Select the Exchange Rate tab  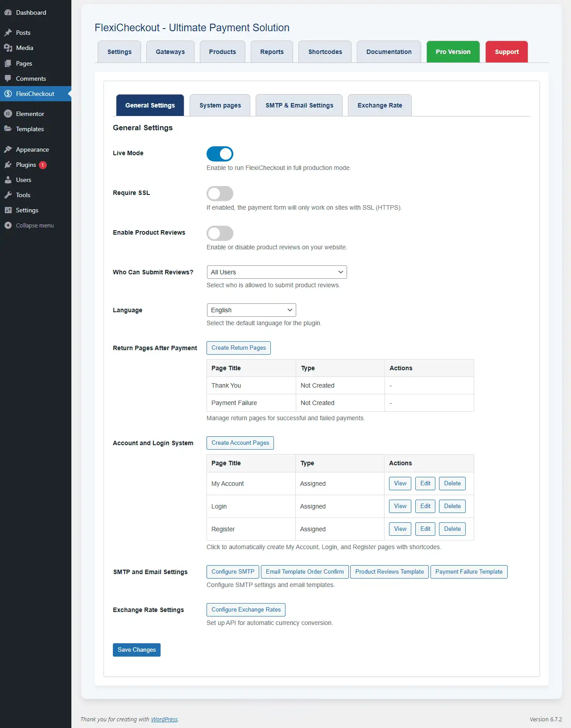380,105
